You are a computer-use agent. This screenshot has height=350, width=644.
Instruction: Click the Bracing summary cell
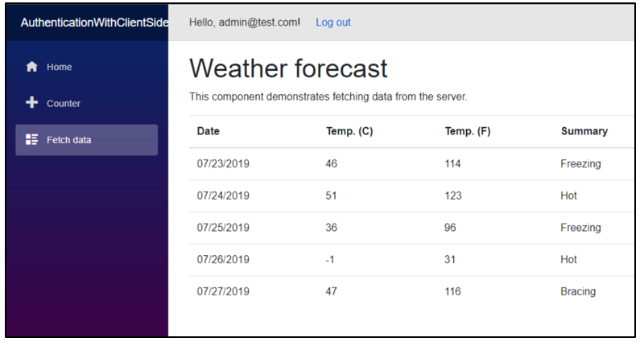point(578,291)
